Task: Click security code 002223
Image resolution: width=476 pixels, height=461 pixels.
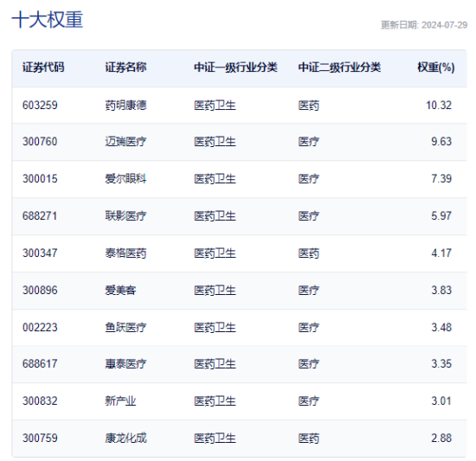Action: click(x=40, y=328)
